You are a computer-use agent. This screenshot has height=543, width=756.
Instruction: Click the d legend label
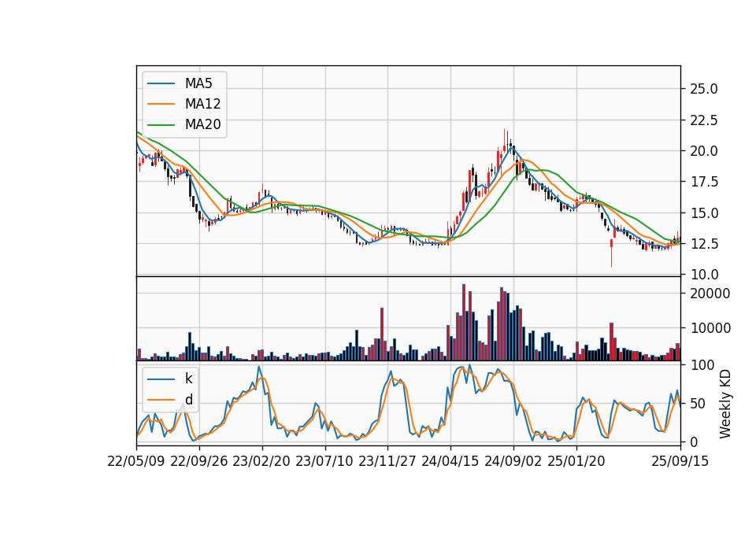pos(188,400)
